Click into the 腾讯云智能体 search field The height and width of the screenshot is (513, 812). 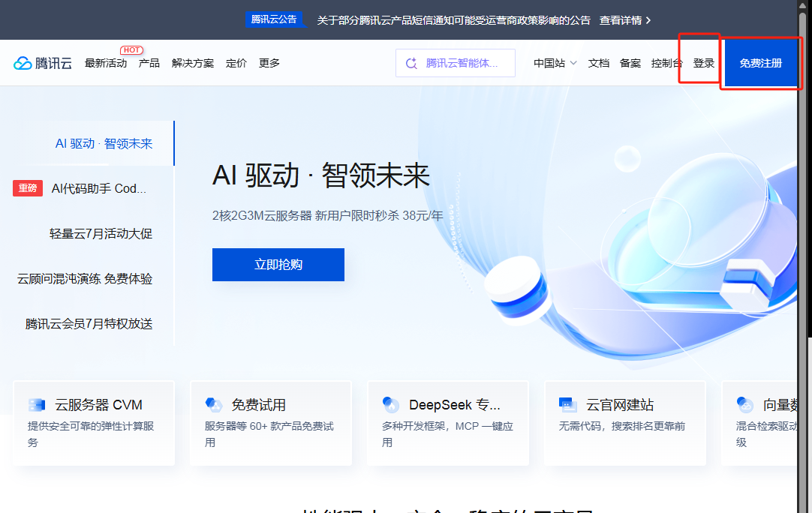[456, 63]
